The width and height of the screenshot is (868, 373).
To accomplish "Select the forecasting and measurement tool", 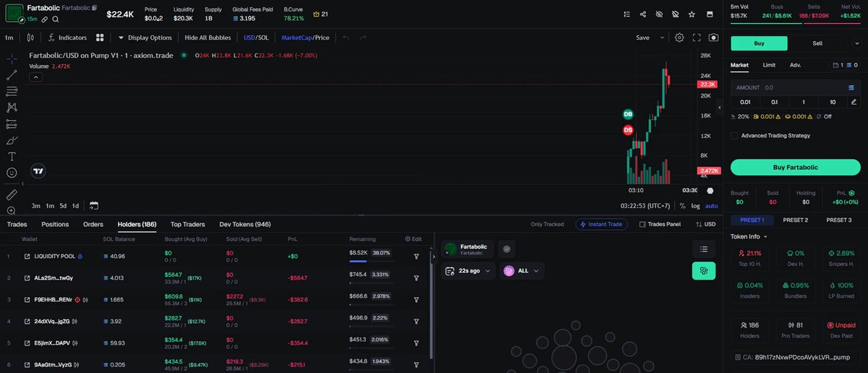I will point(12,124).
